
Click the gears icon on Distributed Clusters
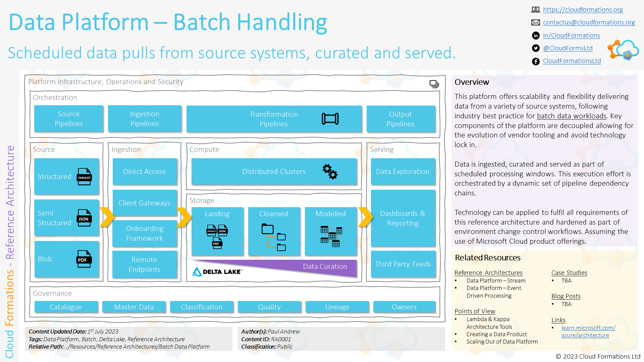tap(330, 172)
